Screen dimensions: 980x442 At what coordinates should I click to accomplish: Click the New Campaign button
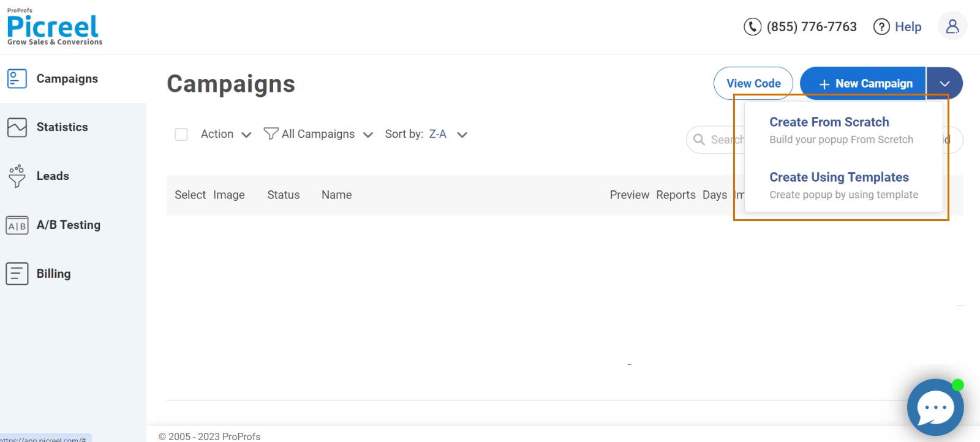pyautogui.click(x=863, y=83)
